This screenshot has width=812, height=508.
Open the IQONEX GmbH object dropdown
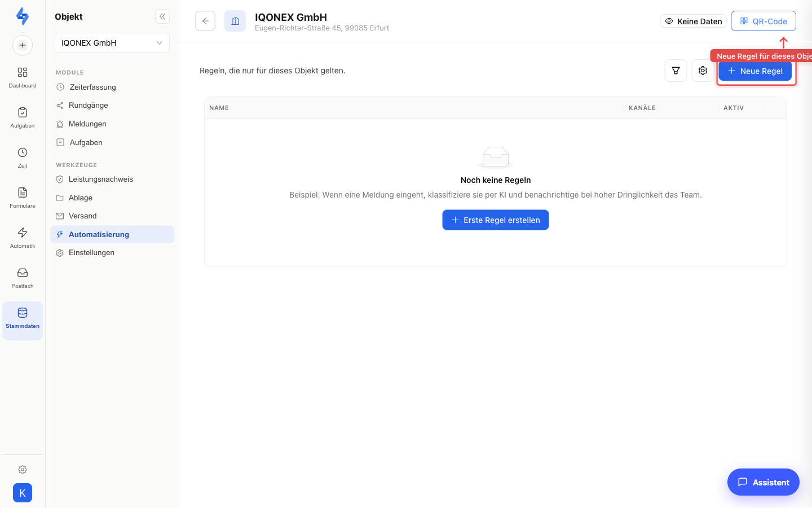click(112, 43)
